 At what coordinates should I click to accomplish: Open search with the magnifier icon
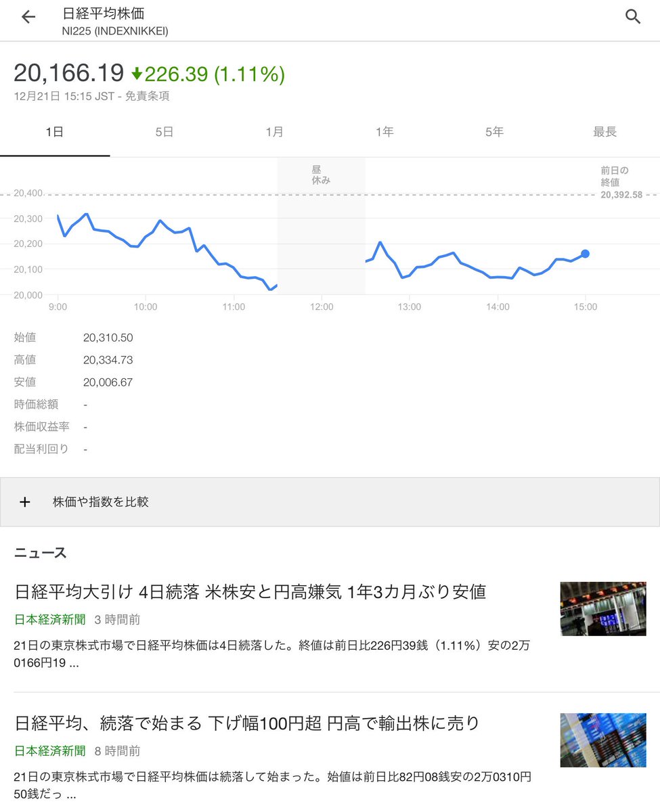(x=633, y=18)
